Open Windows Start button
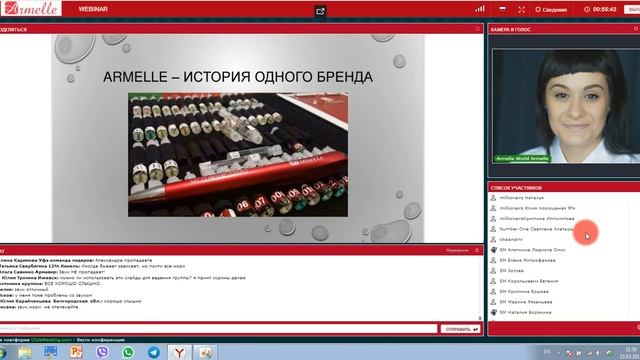Image resolution: width=640 pixels, height=360 pixels. (x=2, y=352)
